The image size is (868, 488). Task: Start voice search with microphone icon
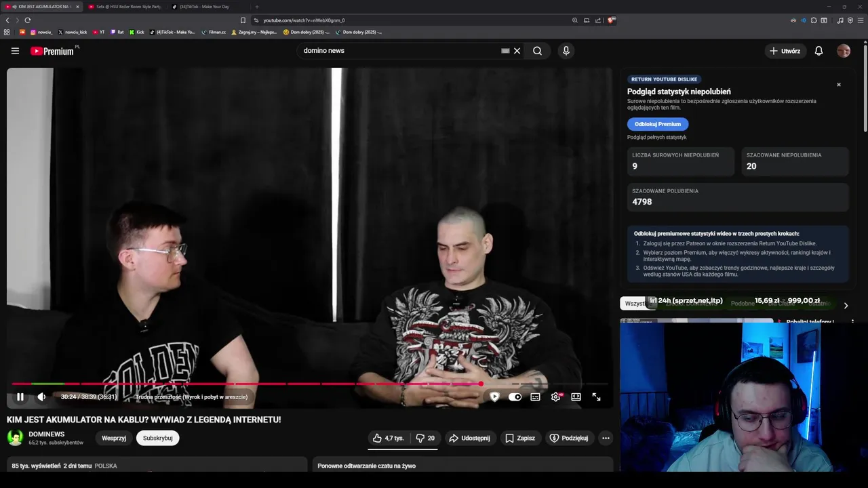click(566, 51)
